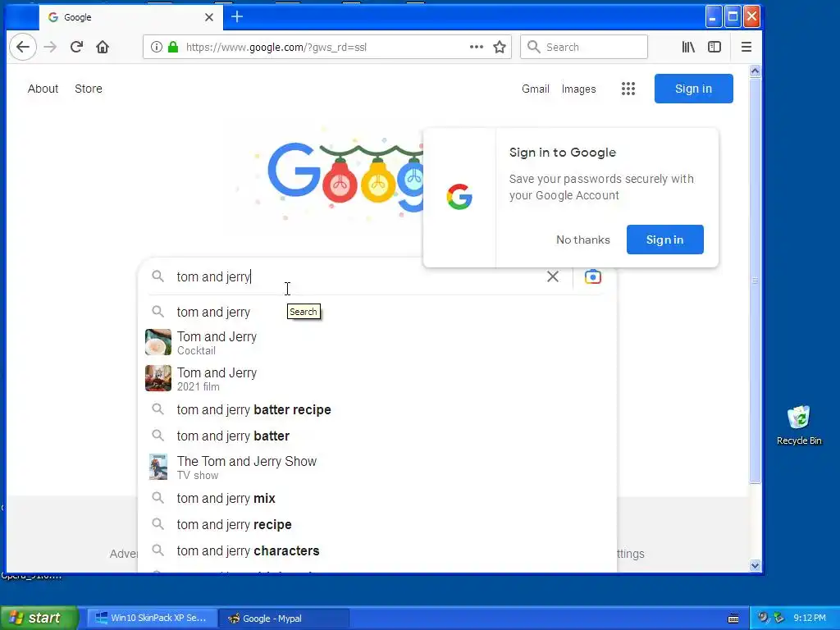Click the address bar URL
The height and width of the screenshot is (630, 840).
(276, 47)
